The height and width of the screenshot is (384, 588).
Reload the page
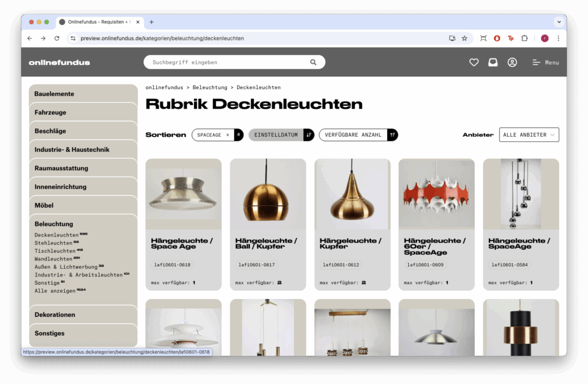[57, 39]
